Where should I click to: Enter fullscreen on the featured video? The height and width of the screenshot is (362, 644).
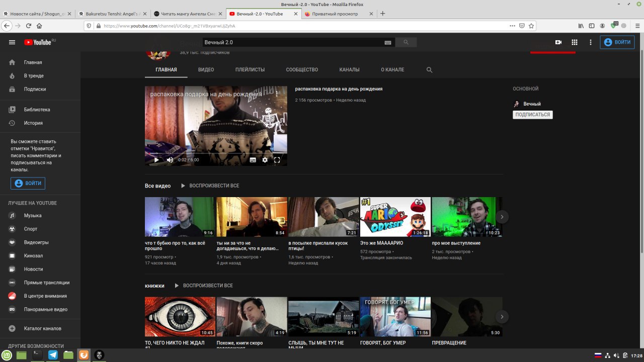pyautogui.click(x=277, y=160)
